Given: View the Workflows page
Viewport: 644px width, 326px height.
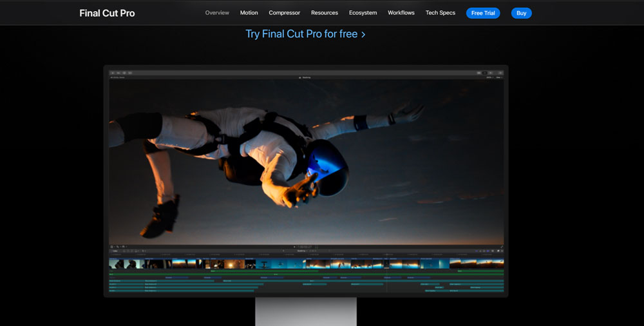Looking at the screenshot, I should 401,13.
